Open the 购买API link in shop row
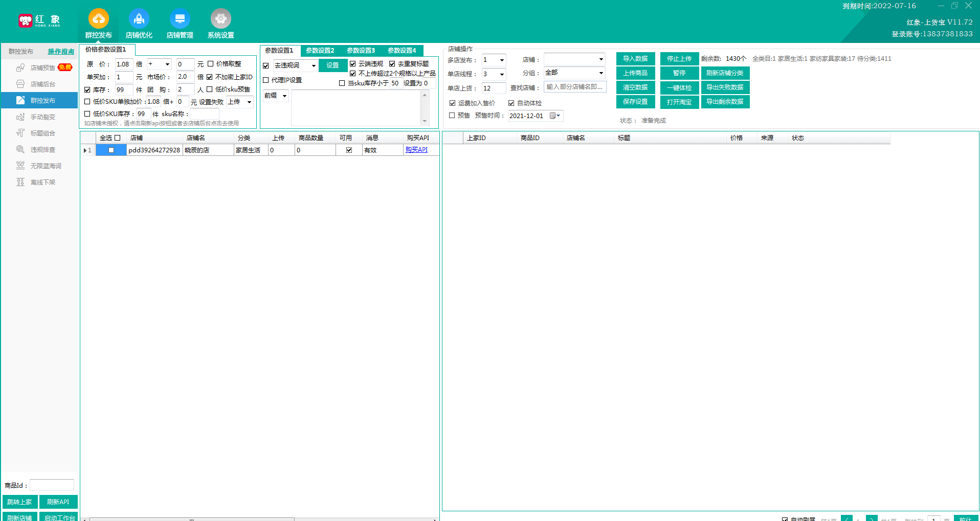The height and width of the screenshot is (521, 980). click(416, 150)
